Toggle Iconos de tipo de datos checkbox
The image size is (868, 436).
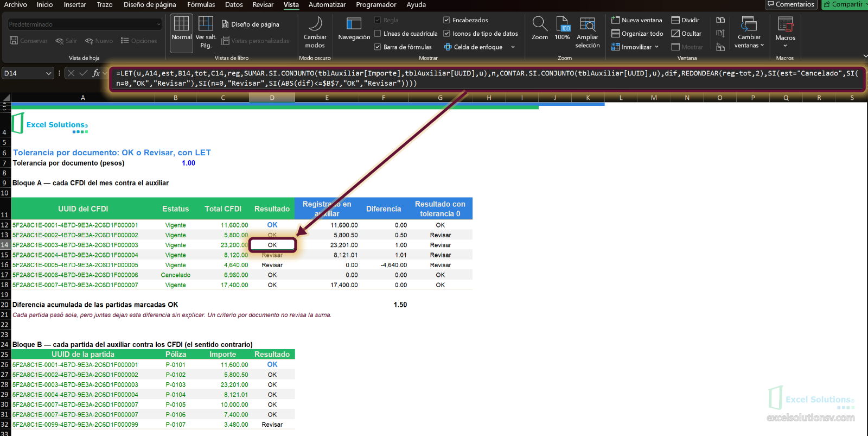point(446,34)
